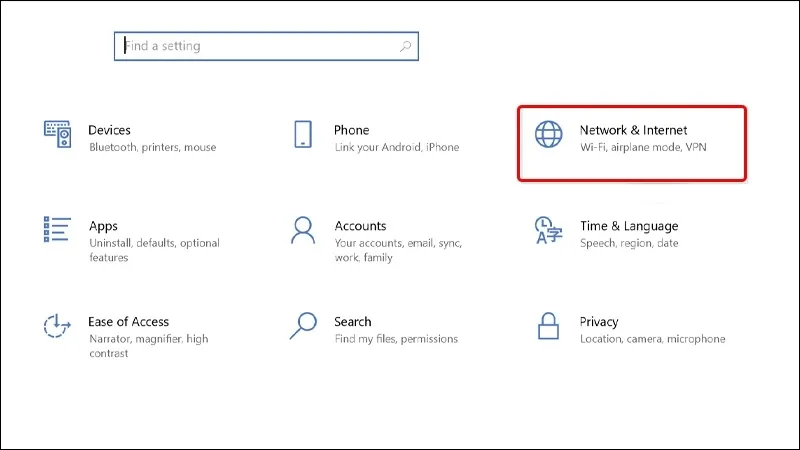Click the Devices speaker and keyboard icon
The image size is (800, 450).
pyautogui.click(x=57, y=135)
